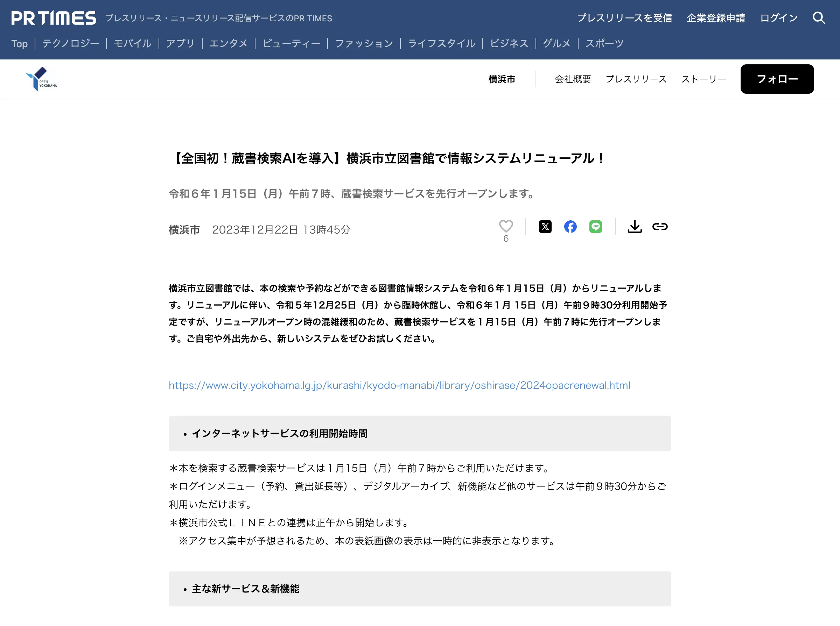Viewport: 840px width, 626px height.
Task: Click the line ＊本を検索する蔵書検索サービス
Action: click(360, 468)
